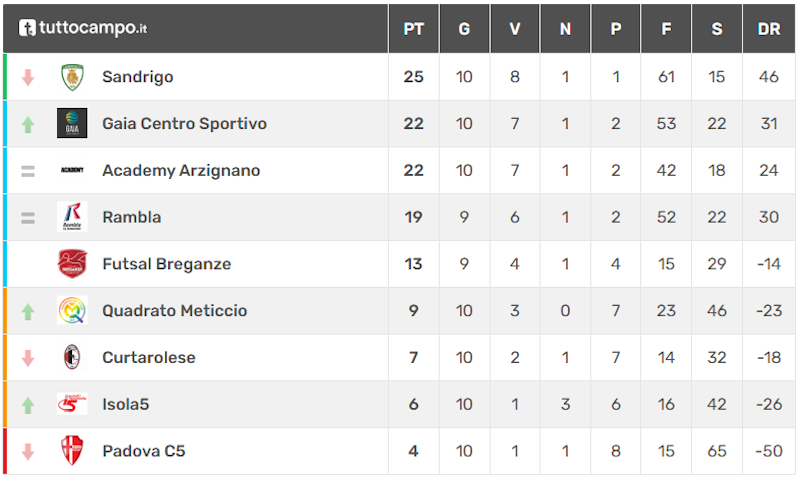Click the Quadrato Meticcio team logo
This screenshot has width=800, height=480.
(x=72, y=311)
